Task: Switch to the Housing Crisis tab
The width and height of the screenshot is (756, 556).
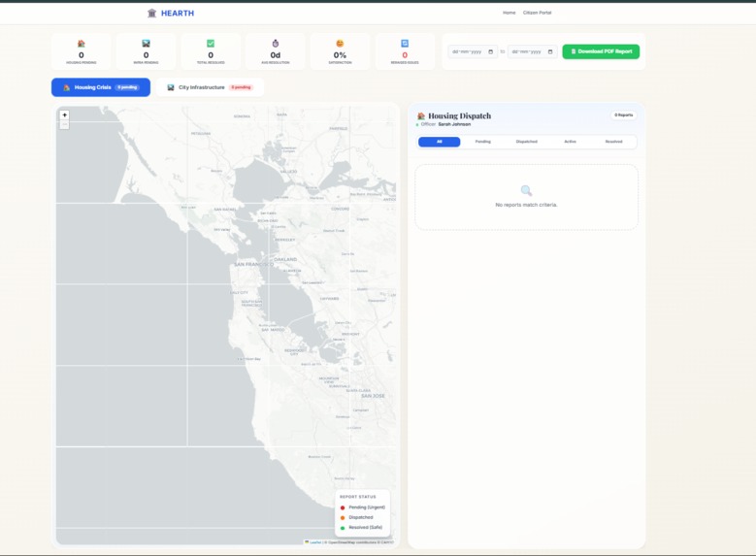Action: 101,87
